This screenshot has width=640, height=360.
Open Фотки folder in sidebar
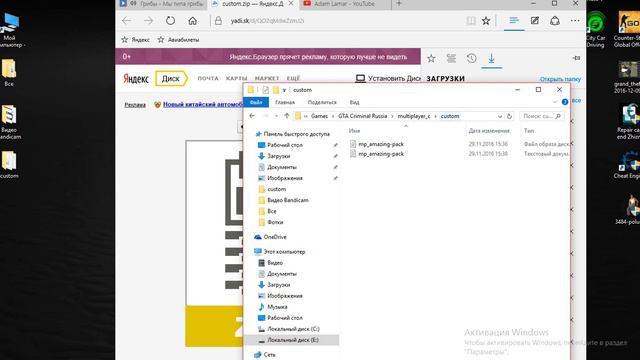click(x=275, y=222)
